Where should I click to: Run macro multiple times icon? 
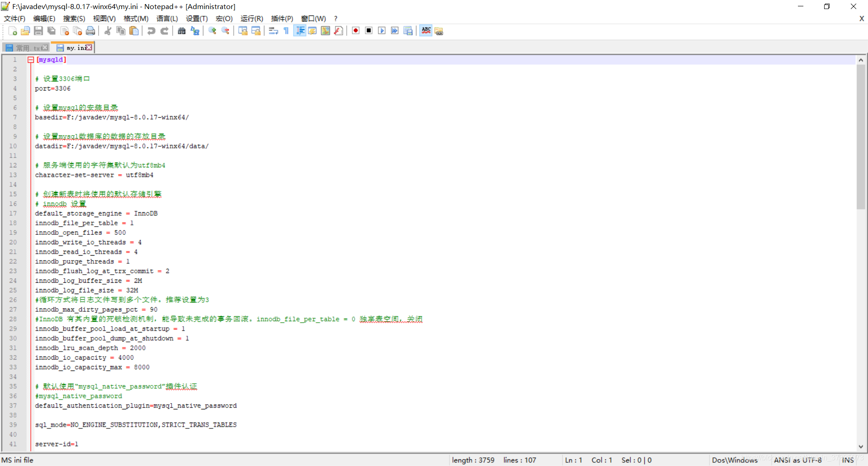click(395, 31)
